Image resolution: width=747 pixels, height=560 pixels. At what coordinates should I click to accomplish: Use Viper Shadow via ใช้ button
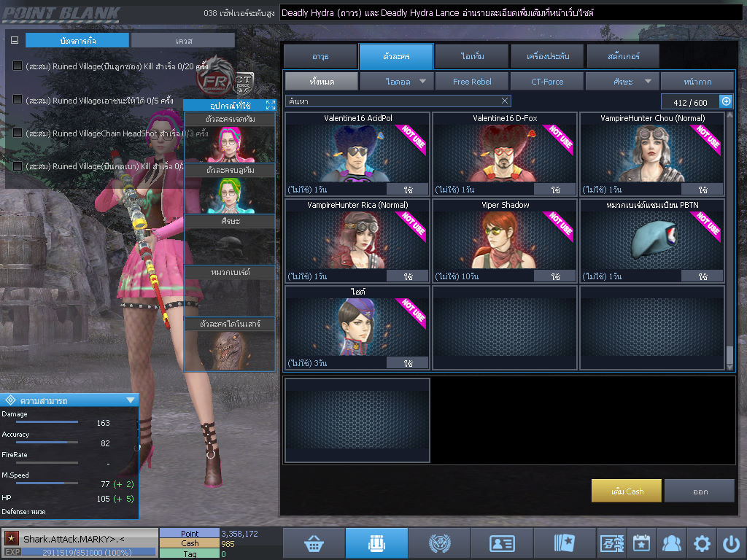tap(555, 276)
